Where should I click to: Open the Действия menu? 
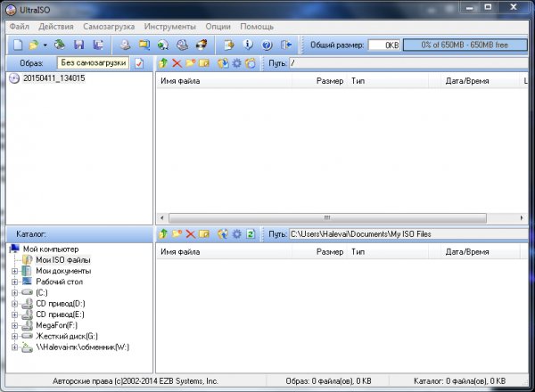coord(56,27)
